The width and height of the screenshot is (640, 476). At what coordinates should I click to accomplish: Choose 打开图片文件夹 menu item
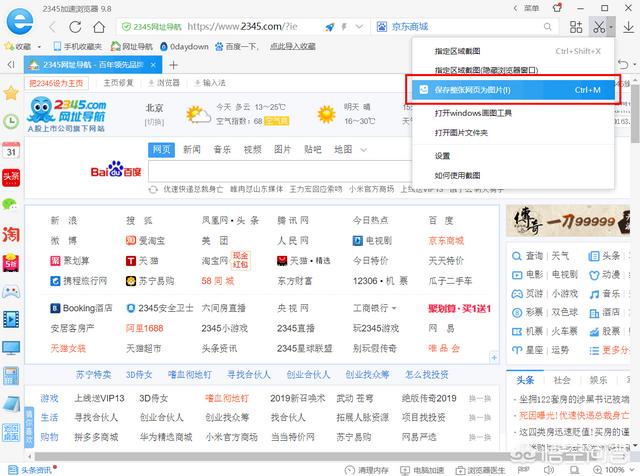pos(513,133)
